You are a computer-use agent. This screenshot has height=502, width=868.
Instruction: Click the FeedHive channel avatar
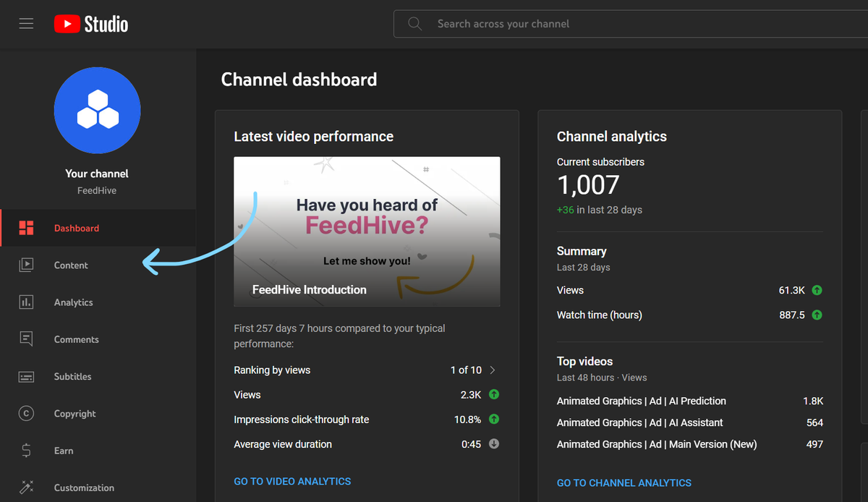[x=97, y=110]
